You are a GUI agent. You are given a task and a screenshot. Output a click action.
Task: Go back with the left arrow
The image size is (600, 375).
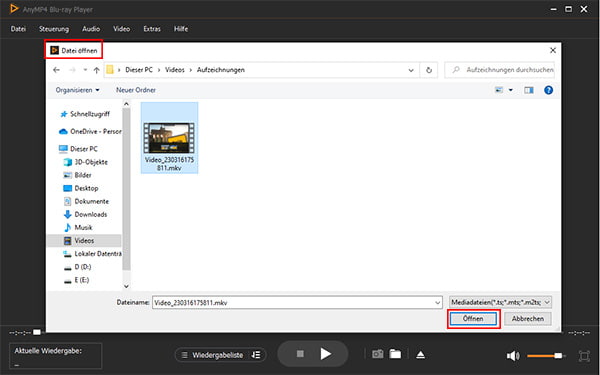[x=57, y=70]
